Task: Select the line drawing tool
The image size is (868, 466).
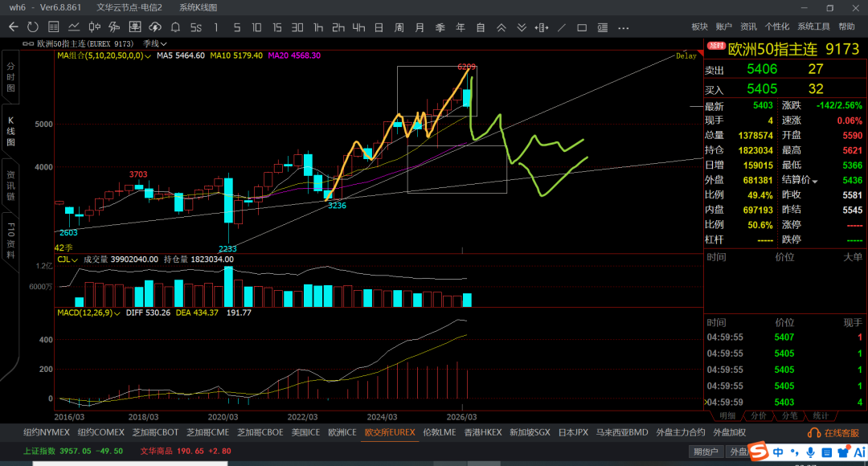Action: 562,27
